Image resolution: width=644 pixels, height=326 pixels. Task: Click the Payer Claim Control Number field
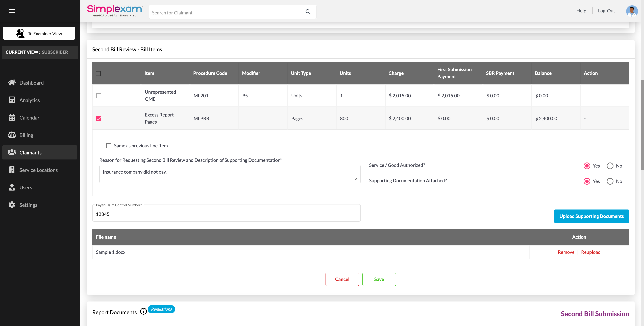[x=226, y=214]
